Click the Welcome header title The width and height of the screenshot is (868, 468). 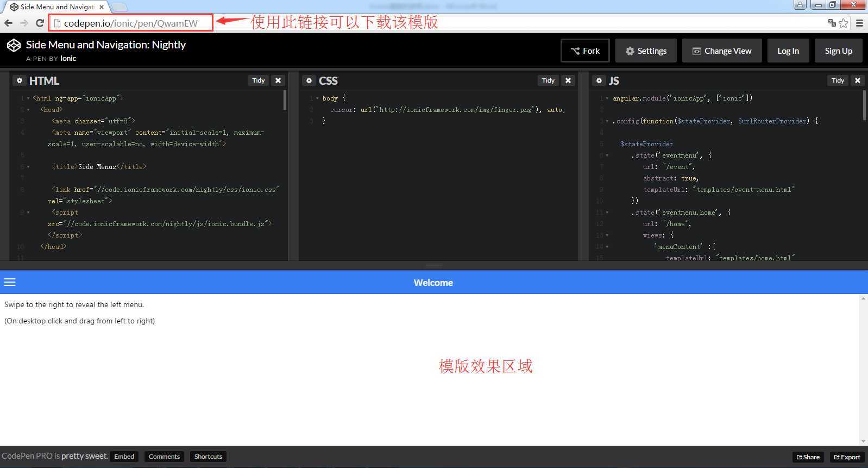coord(433,283)
